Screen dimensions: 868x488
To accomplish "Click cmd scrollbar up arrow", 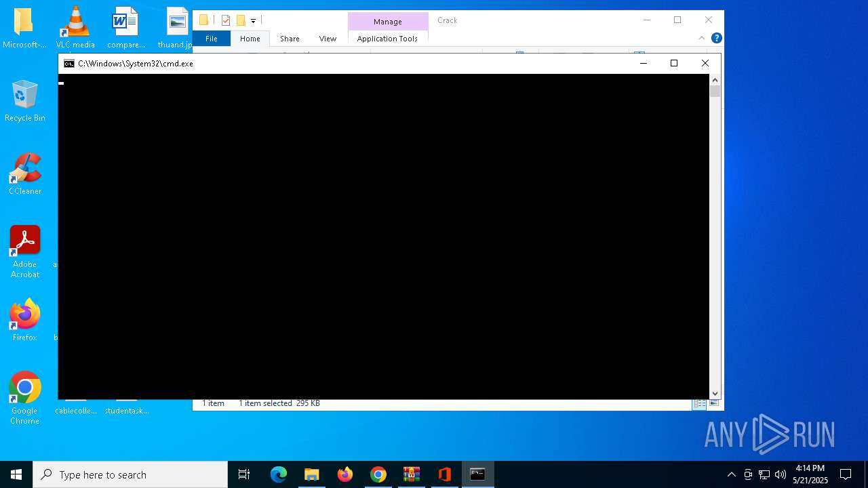I will (x=715, y=80).
